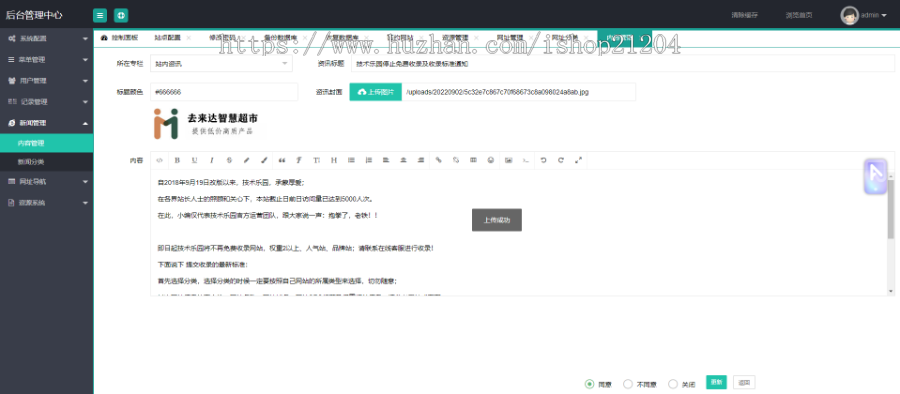
Task: Toggle HTML source code view in editor
Action: pos(160,160)
